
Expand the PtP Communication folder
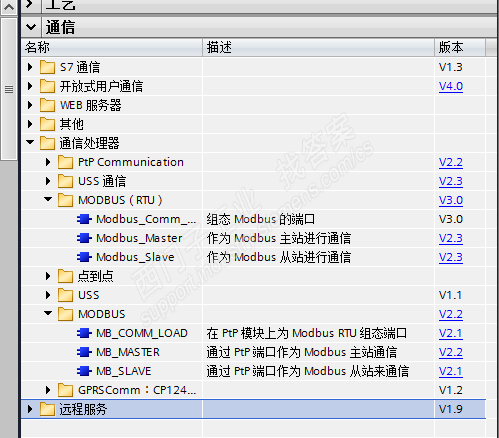[x=48, y=162]
